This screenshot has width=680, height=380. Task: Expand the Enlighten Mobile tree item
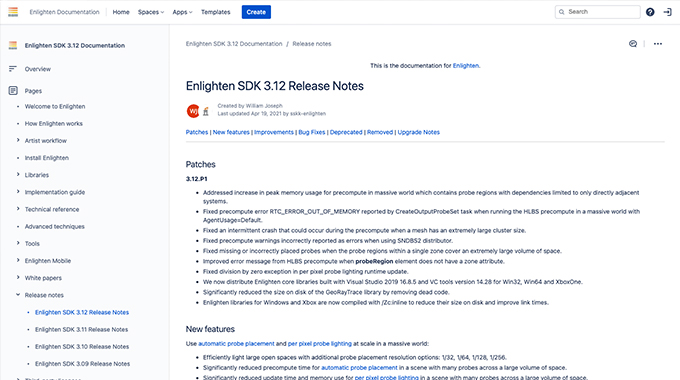point(18,260)
